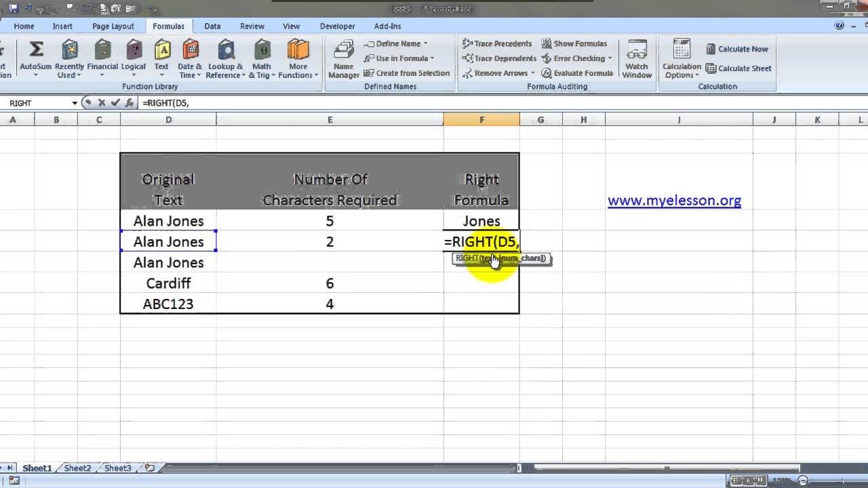868x488 pixels.
Task: Expand the Use in Formula dropdown
Action: click(432, 58)
